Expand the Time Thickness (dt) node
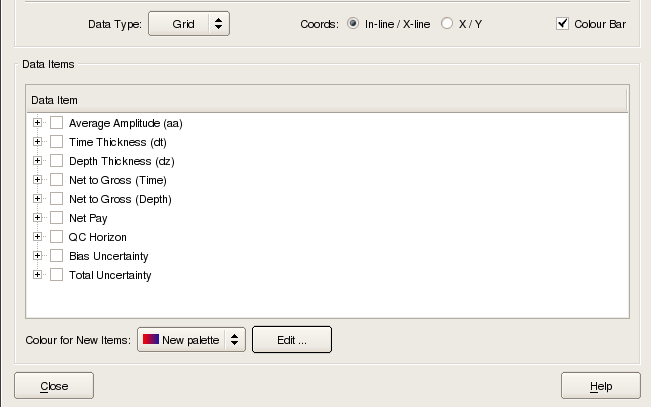Screen dimensions: 651x407 point(38,142)
